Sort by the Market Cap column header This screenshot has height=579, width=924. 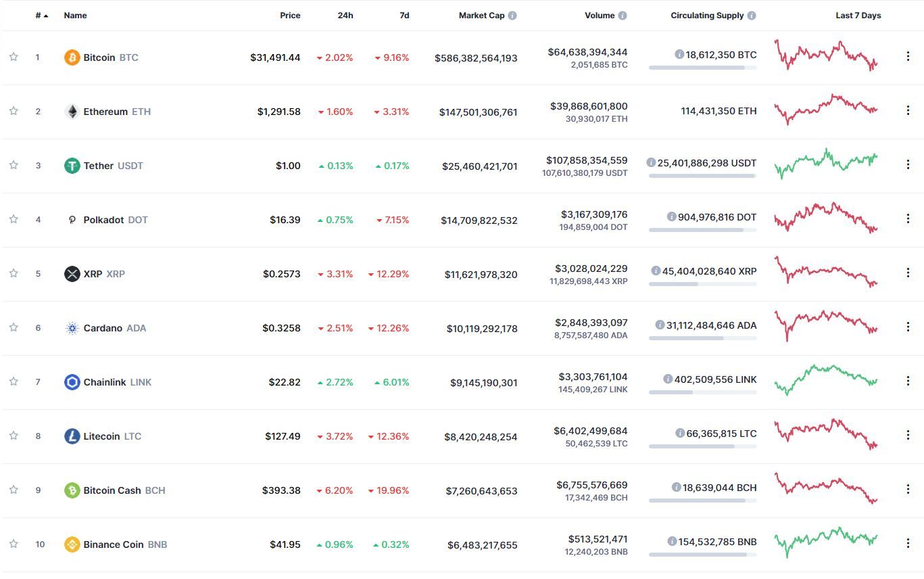(x=481, y=16)
